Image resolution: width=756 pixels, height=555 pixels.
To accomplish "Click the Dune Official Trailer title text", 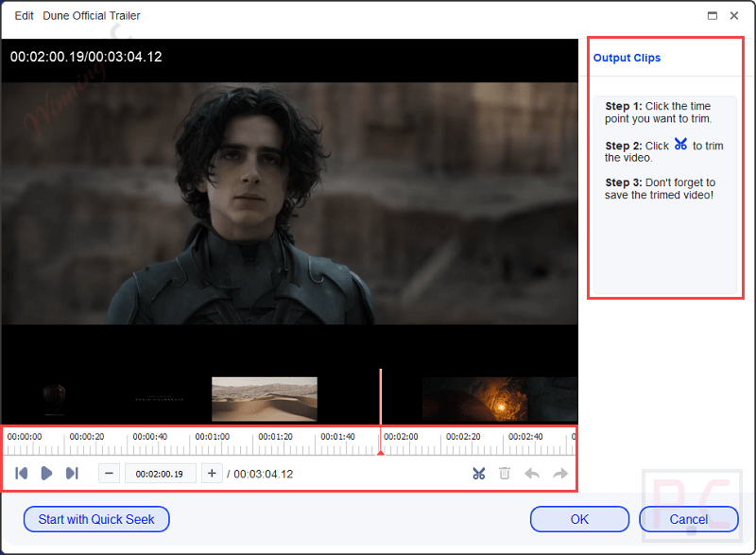I will 92,16.
